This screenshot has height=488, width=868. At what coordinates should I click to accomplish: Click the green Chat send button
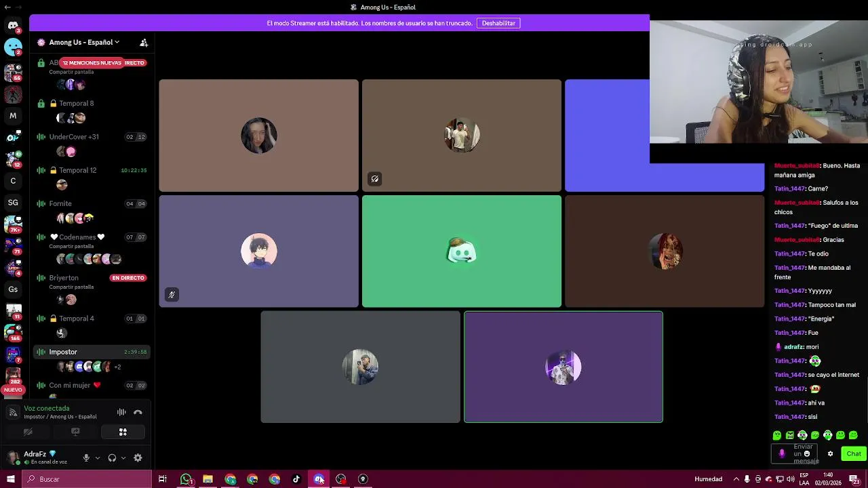point(854,454)
